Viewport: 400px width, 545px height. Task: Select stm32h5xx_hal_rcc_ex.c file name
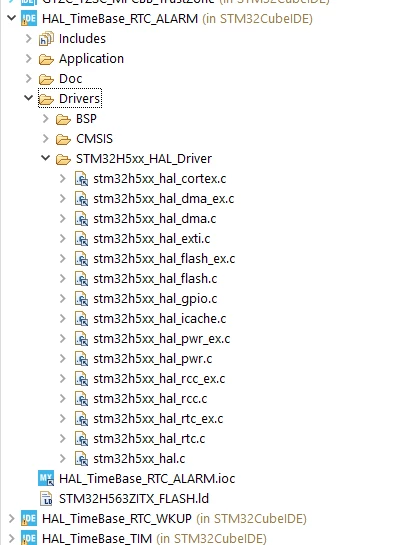click(x=159, y=379)
